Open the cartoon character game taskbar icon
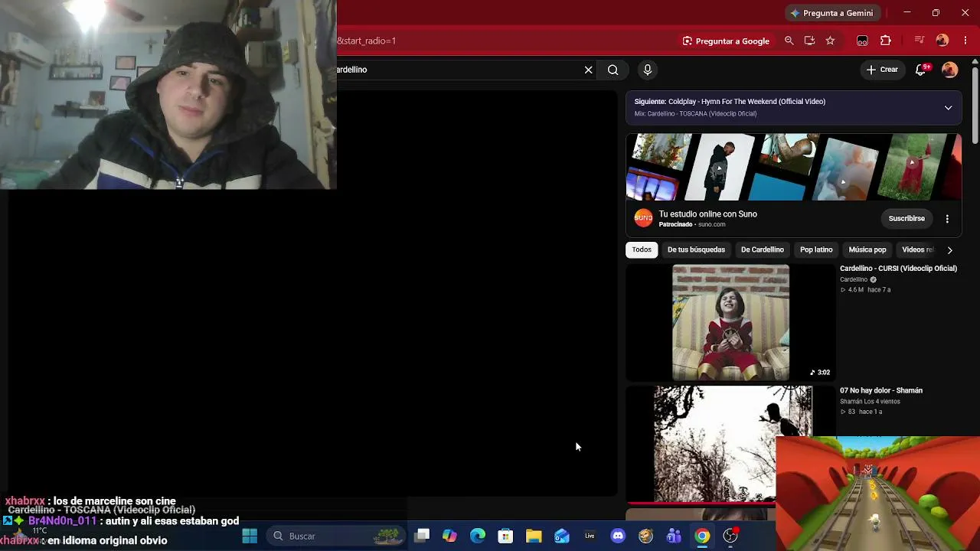This screenshot has height=551, width=980. coord(645,536)
